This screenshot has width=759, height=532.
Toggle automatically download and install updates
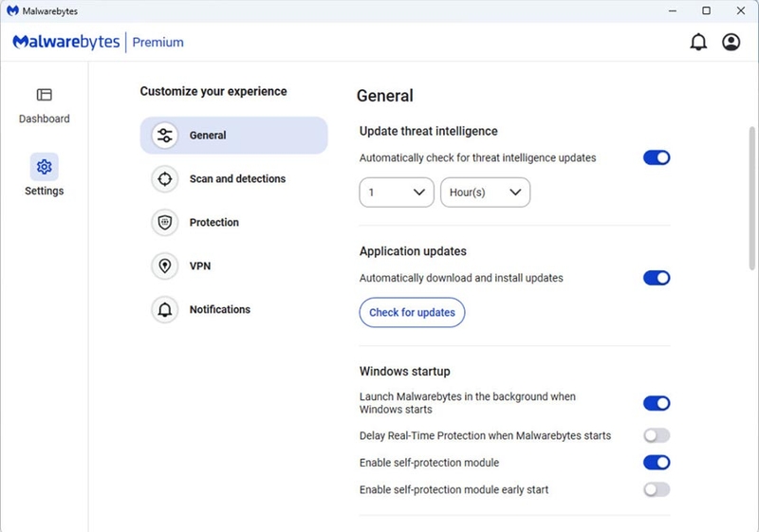(657, 278)
